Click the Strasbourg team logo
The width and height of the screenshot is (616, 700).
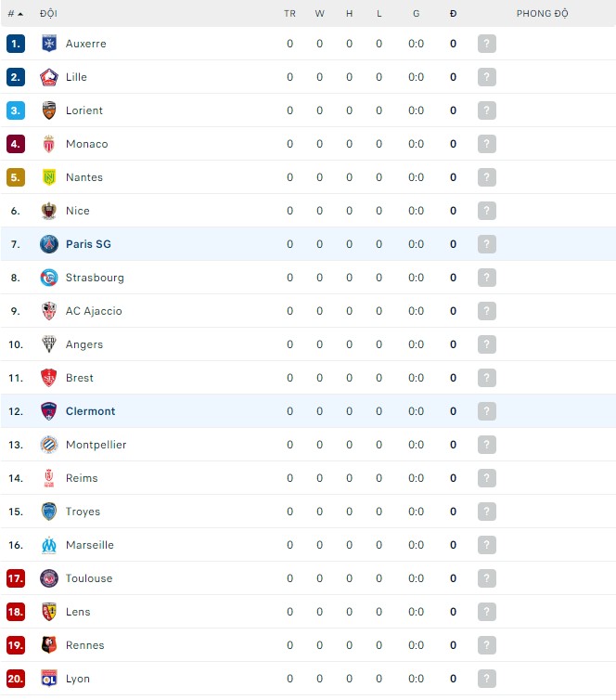[x=49, y=278]
